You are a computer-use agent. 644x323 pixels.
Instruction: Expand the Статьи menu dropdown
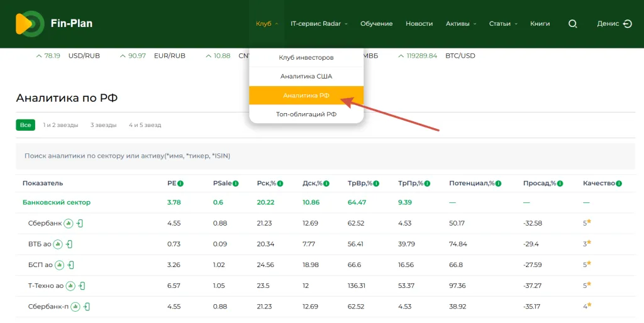click(x=503, y=24)
